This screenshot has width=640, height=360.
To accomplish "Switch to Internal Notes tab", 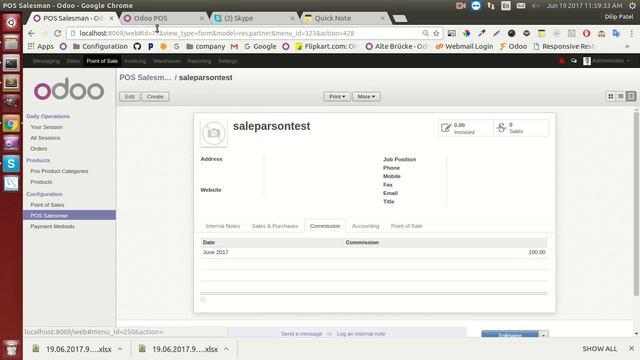I will click(223, 226).
